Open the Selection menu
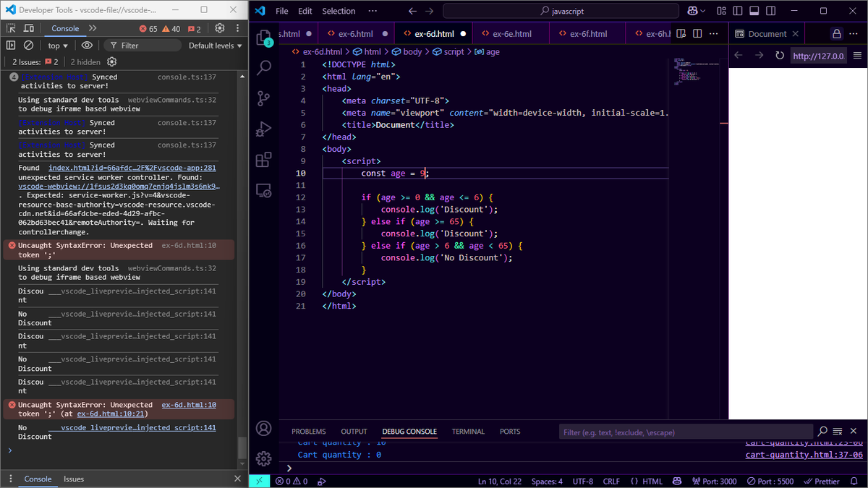868x488 pixels. (x=339, y=11)
